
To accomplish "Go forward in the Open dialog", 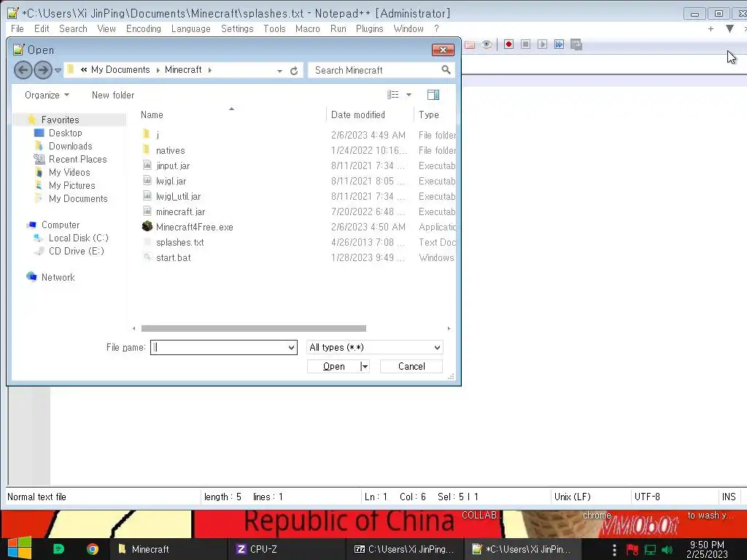I will (43, 70).
